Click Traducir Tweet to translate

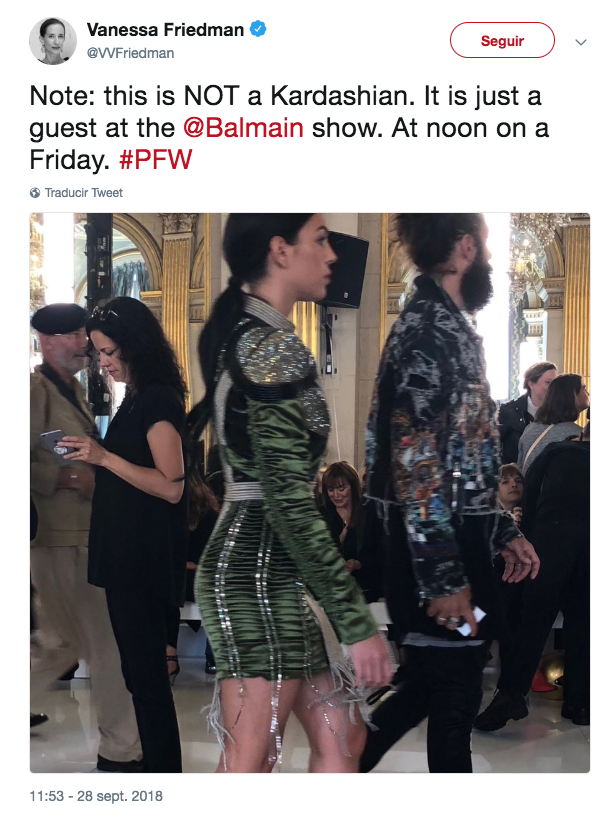point(83,193)
